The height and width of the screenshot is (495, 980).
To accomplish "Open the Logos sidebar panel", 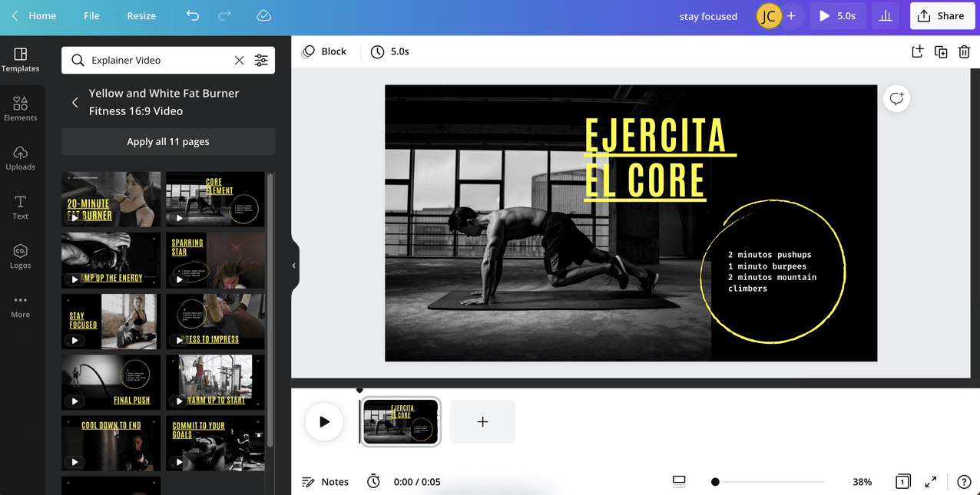I will tap(21, 256).
